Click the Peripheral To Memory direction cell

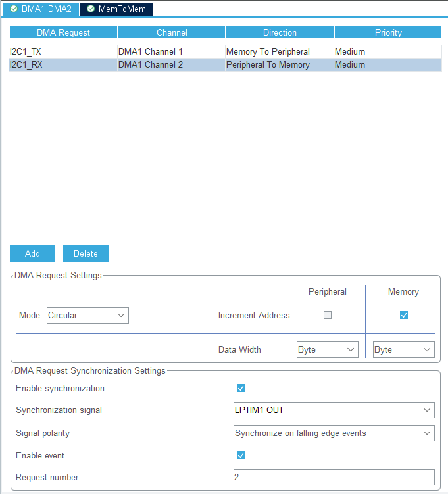coord(280,65)
